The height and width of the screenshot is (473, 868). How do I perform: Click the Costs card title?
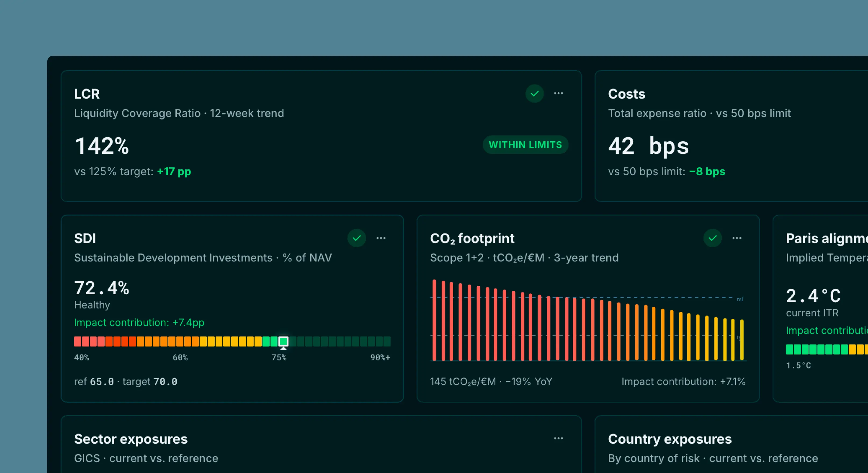627,94
